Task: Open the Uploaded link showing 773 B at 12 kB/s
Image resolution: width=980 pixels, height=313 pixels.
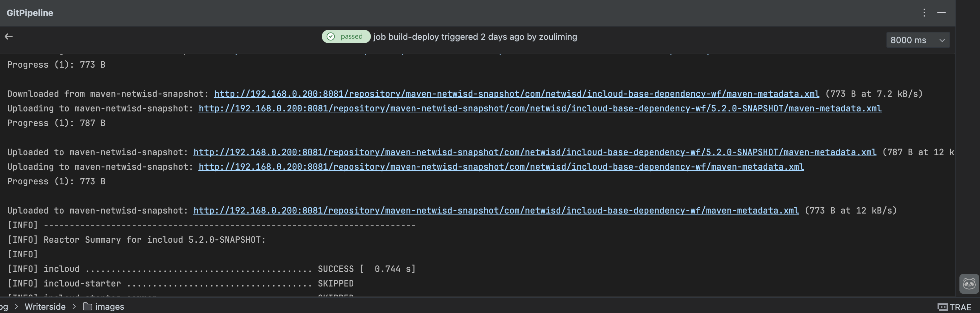Action: click(x=496, y=211)
